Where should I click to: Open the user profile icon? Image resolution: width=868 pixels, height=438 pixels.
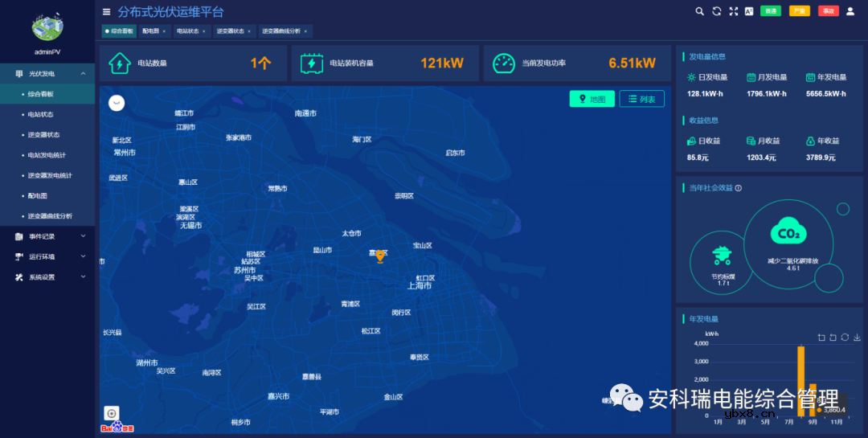pyautogui.click(x=850, y=11)
